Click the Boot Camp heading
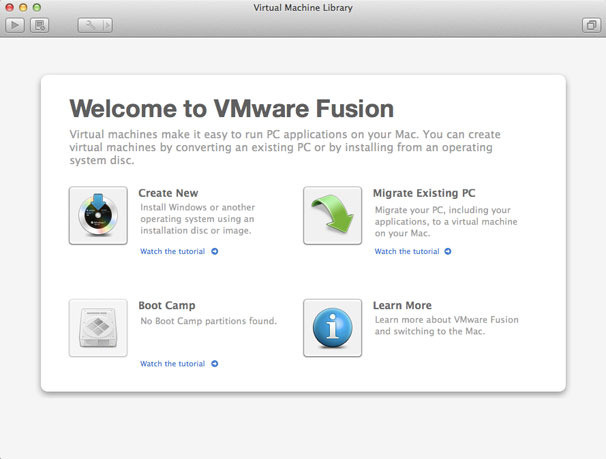The height and width of the screenshot is (459, 606). (167, 305)
